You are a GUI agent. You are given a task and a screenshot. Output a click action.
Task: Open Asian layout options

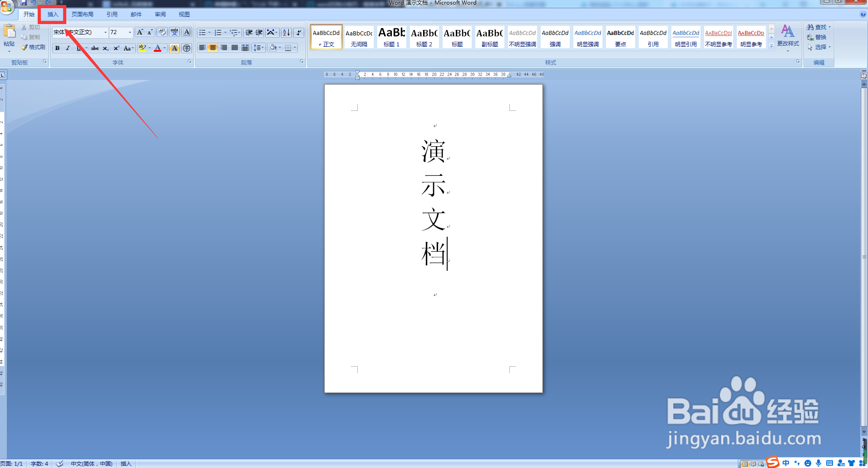pyautogui.click(x=272, y=32)
